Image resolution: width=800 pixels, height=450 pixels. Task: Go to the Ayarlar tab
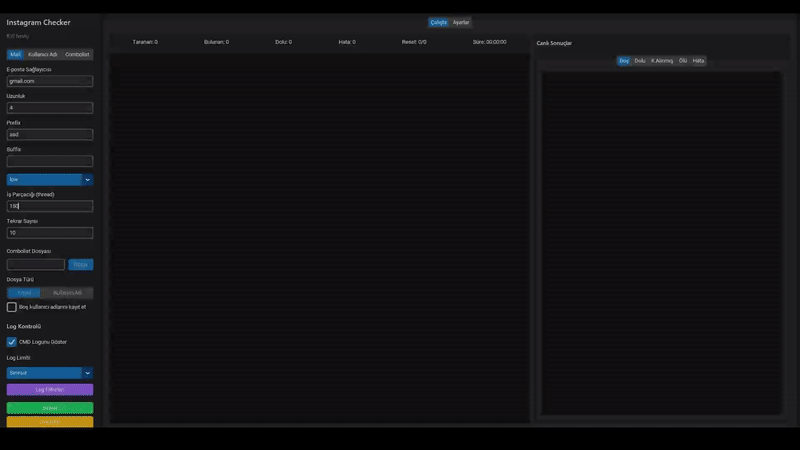(461, 22)
